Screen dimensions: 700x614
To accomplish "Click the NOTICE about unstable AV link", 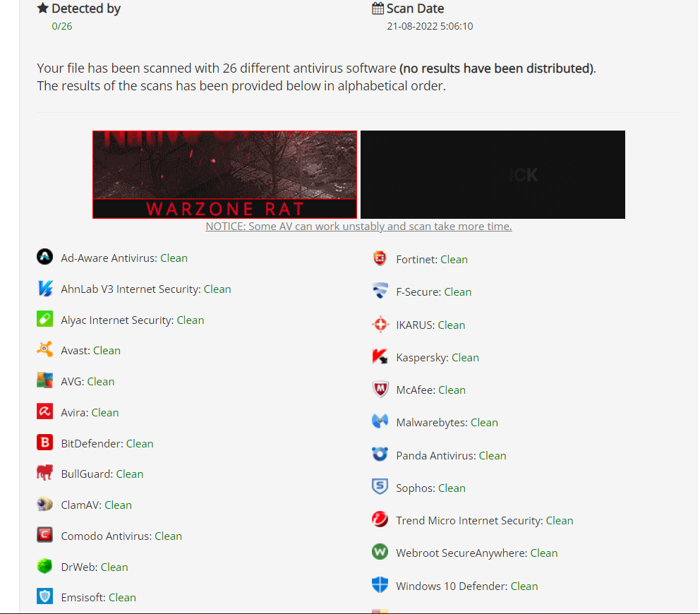I will (x=358, y=227).
